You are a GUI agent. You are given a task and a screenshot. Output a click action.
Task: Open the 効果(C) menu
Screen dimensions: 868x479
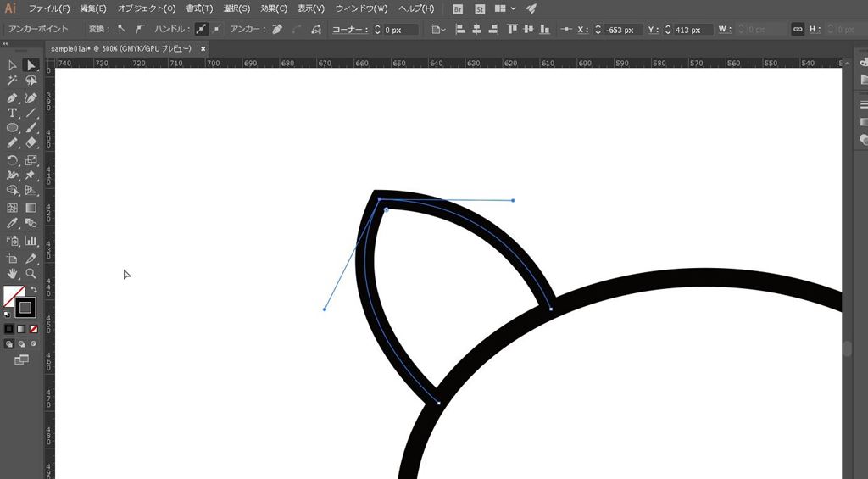[x=274, y=8]
